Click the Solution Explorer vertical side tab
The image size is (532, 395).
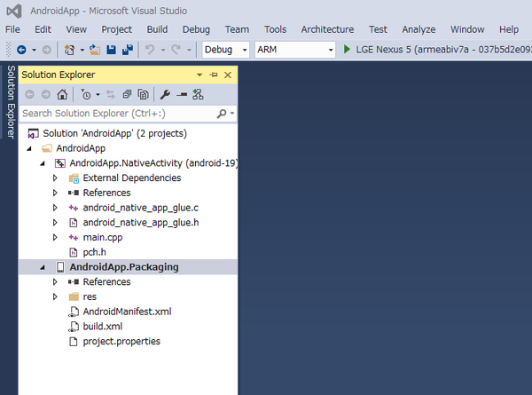(11, 101)
